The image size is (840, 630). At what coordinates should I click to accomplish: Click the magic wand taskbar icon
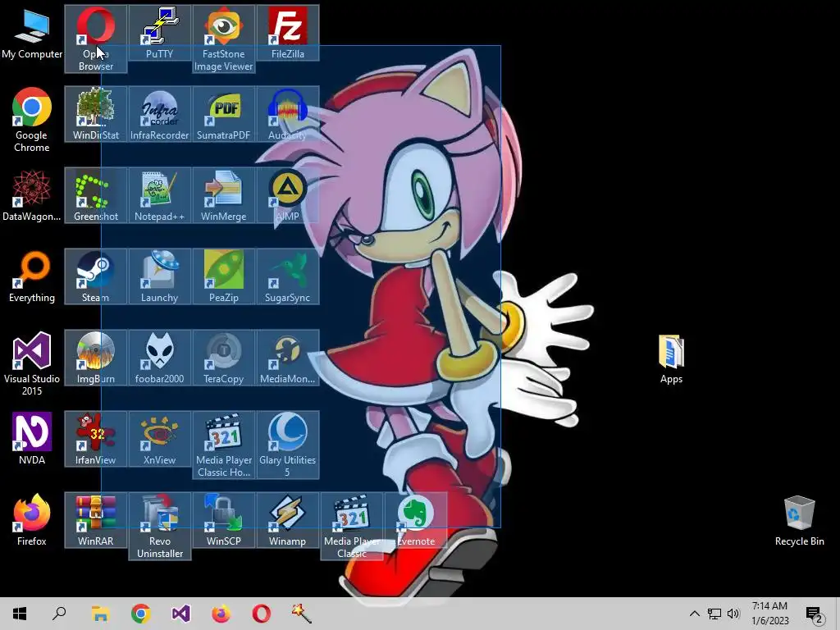302,614
